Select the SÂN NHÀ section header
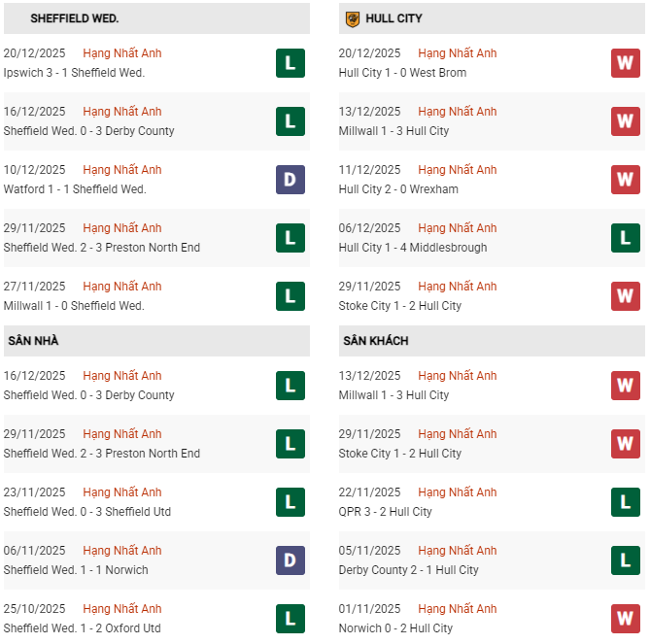Viewport: 650px width, 644px height. [33, 341]
